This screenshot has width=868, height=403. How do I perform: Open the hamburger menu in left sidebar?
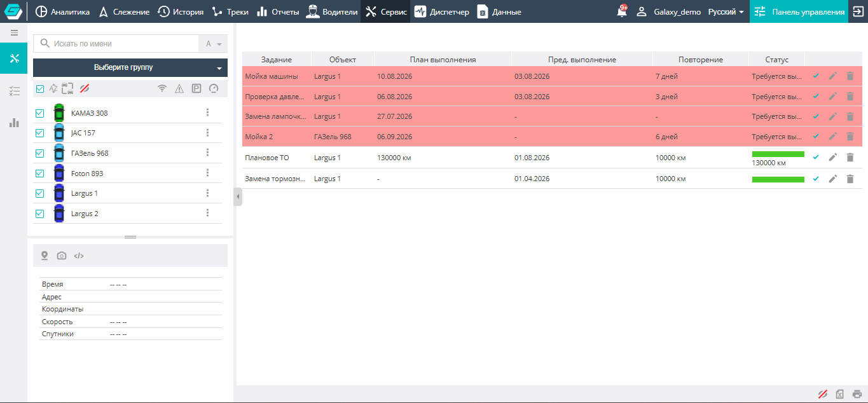click(x=14, y=32)
